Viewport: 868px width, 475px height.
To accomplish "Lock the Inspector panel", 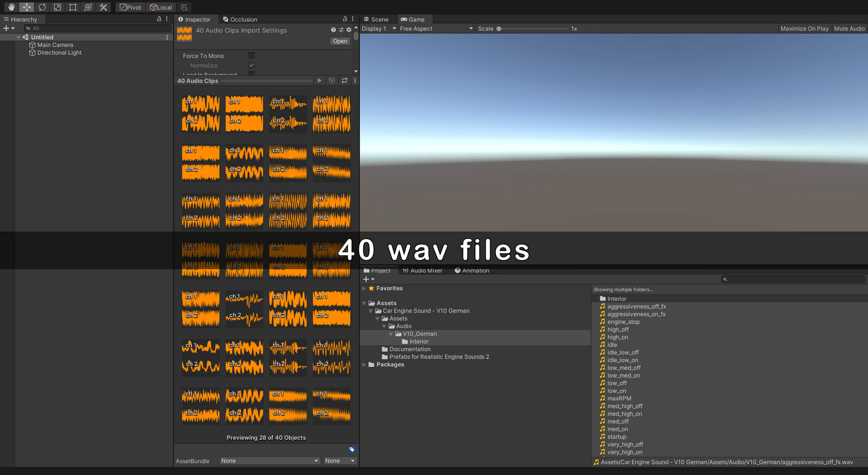I will click(345, 19).
